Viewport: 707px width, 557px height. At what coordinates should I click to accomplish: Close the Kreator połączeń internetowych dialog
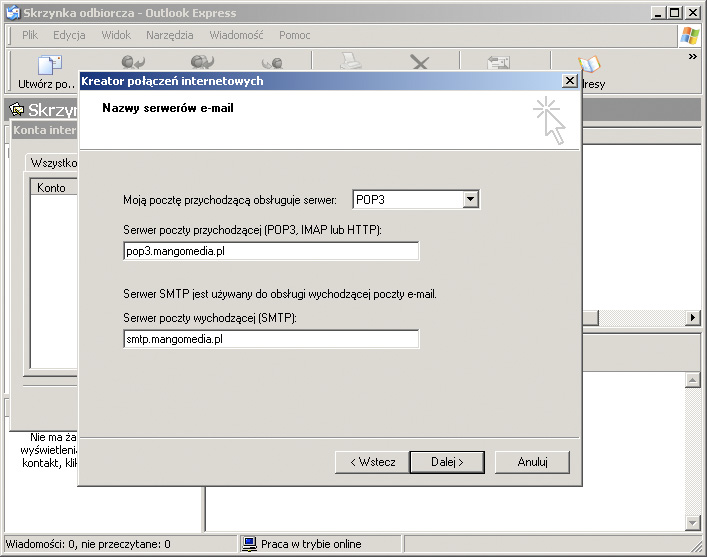[x=570, y=81]
